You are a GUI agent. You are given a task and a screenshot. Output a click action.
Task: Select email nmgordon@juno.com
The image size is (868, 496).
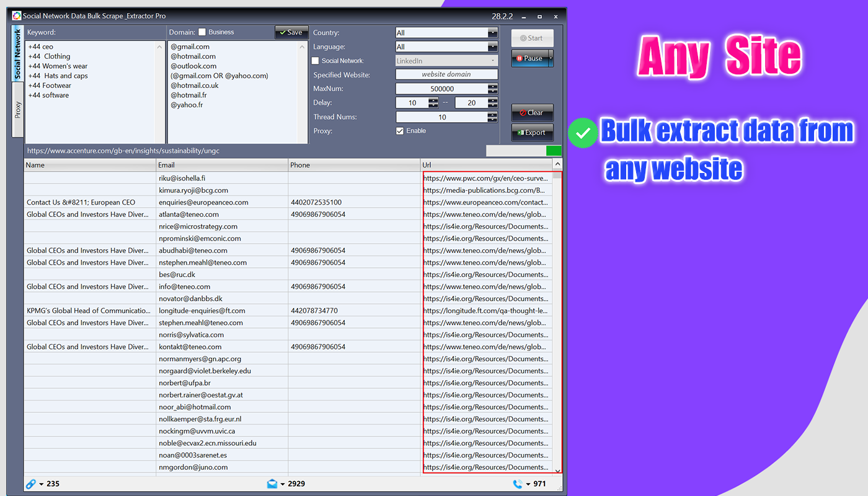point(222,467)
